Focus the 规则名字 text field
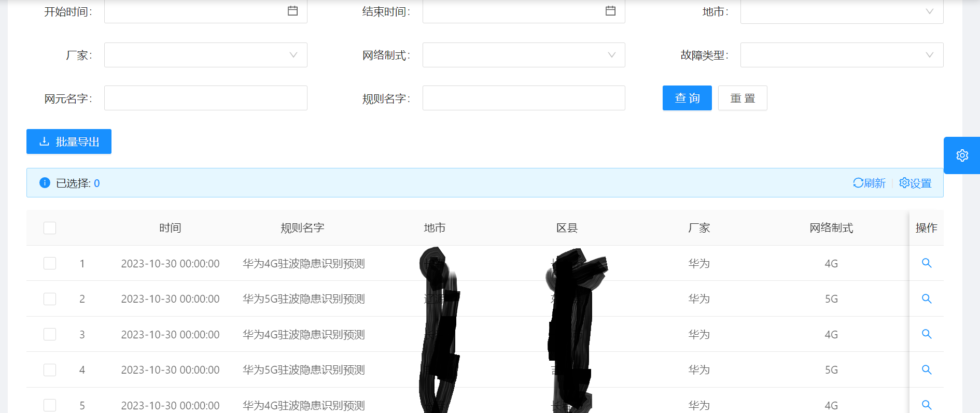The height and width of the screenshot is (413, 980). tap(524, 98)
